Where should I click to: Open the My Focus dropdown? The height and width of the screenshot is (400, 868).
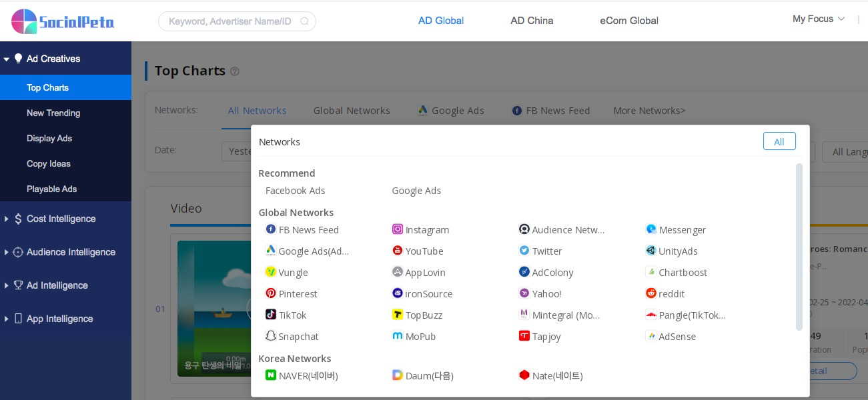pyautogui.click(x=819, y=19)
